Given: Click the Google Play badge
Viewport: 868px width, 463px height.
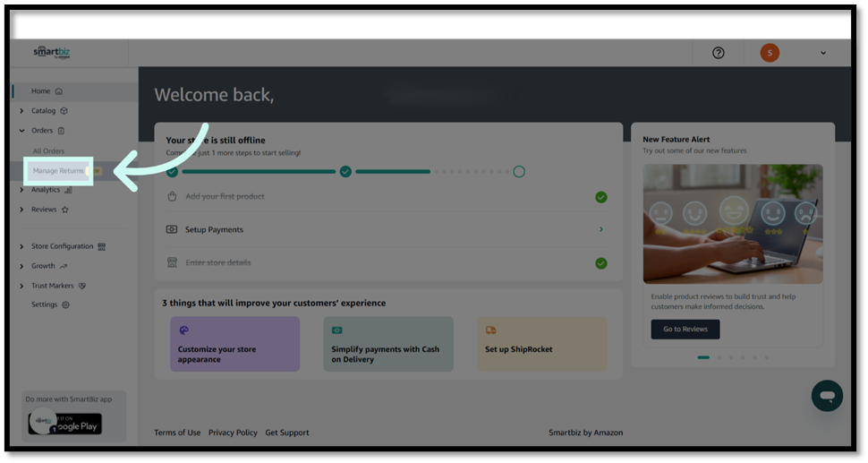Looking at the screenshot, I should 75,424.
